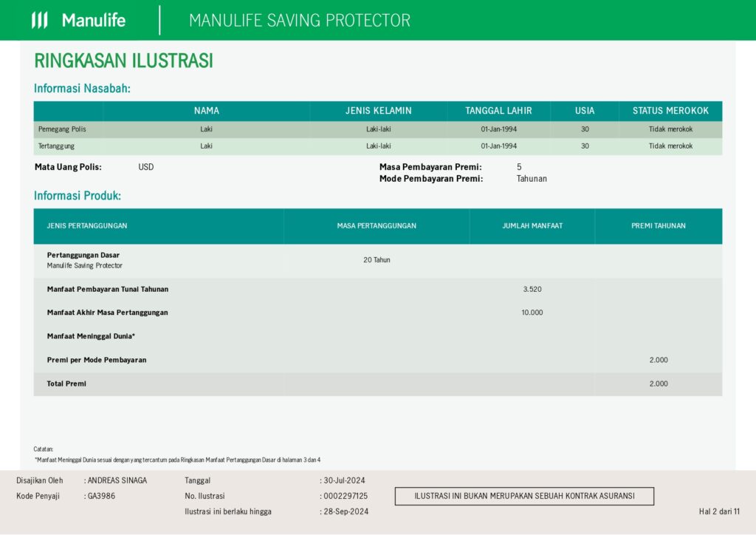This screenshot has width=756, height=535.
Task: Click the 3.520 benefit amount
Action: pos(532,290)
